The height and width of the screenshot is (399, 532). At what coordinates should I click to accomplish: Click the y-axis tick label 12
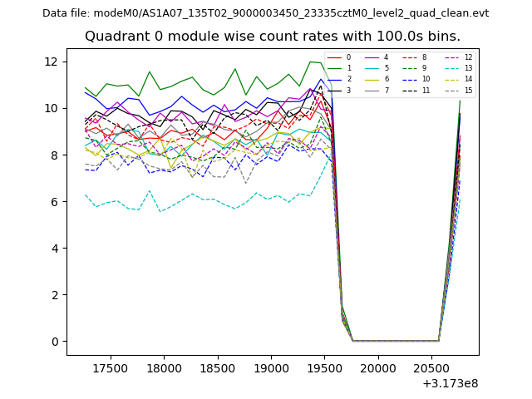click(49, 62)
